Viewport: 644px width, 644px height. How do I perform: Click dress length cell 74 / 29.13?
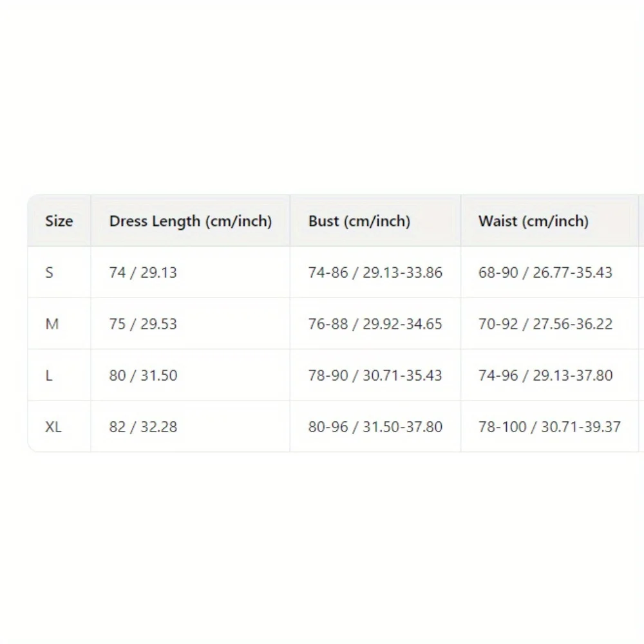pos(143,272)
